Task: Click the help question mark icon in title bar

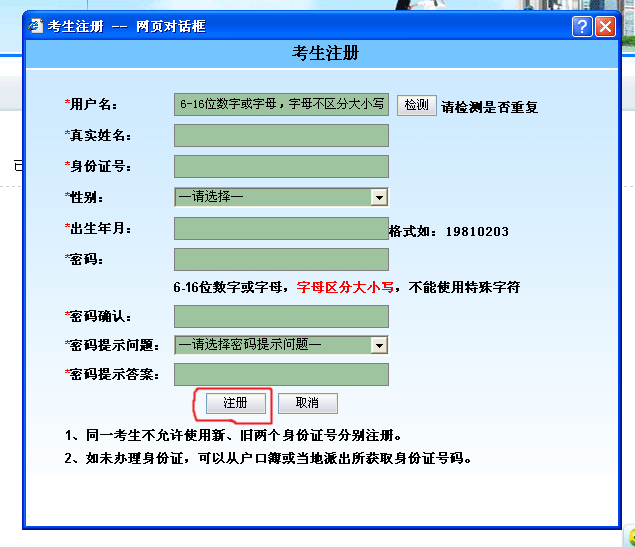Action: (582, 27)
